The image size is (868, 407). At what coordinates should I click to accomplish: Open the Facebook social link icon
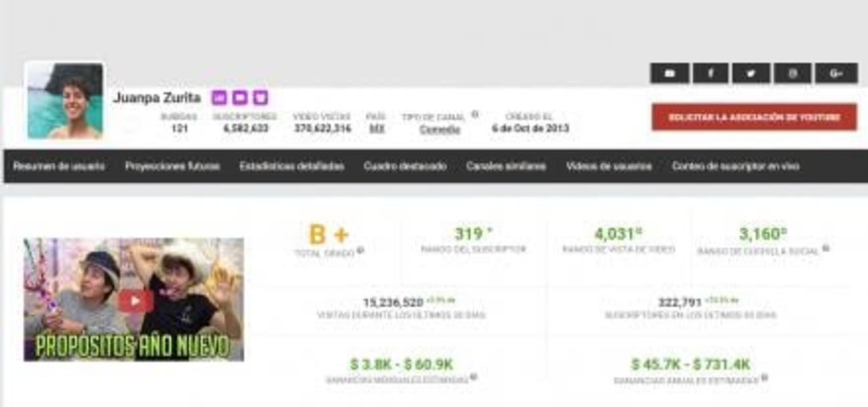coord(710,74)
